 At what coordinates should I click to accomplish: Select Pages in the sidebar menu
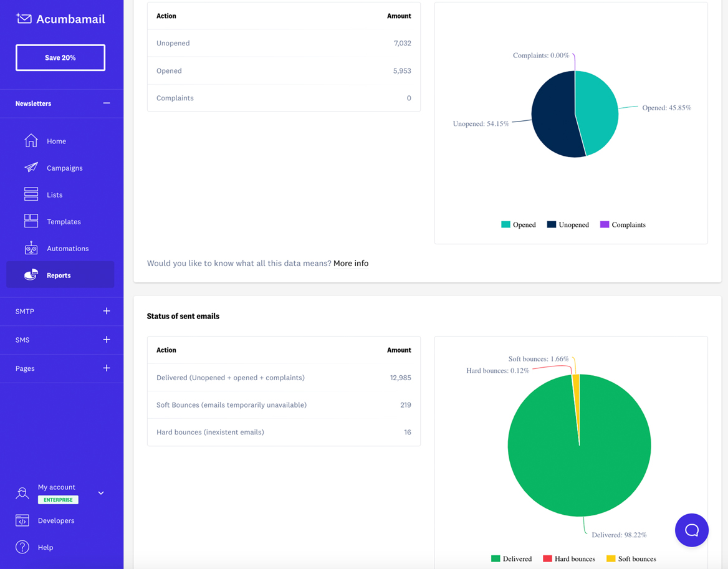[x=25, y=368]
